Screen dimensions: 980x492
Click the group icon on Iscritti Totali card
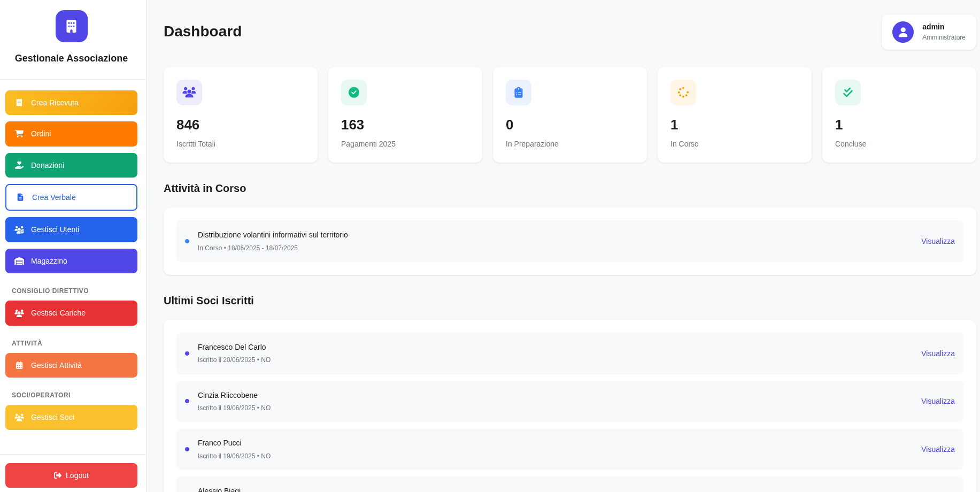tap(189, 93)
